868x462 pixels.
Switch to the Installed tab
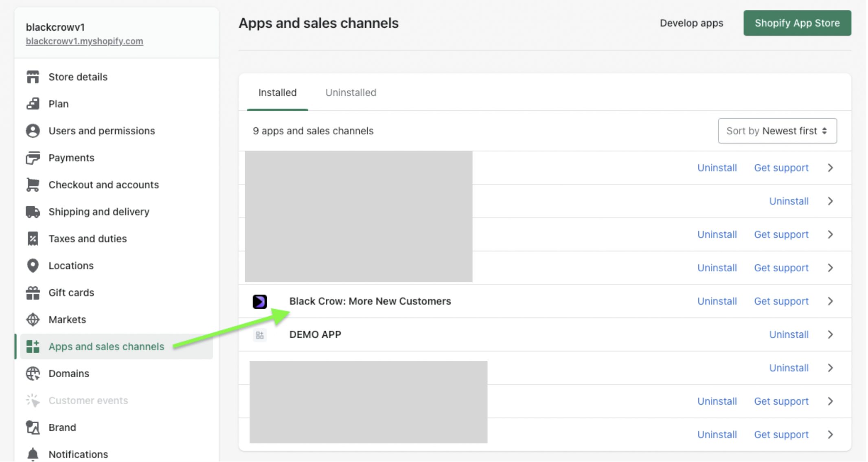point(277,92)
